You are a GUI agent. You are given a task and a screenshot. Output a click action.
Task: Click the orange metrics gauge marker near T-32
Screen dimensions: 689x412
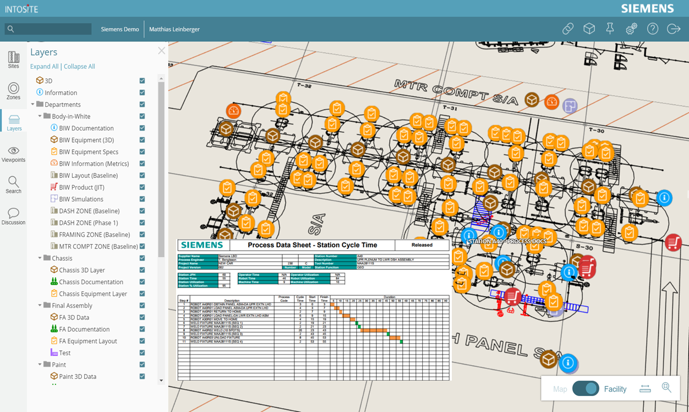pos(233,111)
